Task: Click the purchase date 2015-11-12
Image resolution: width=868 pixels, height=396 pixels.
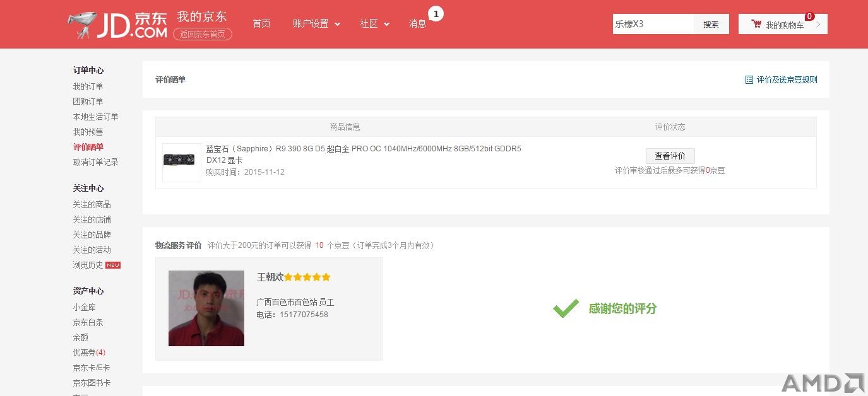Action: (265, 172)
